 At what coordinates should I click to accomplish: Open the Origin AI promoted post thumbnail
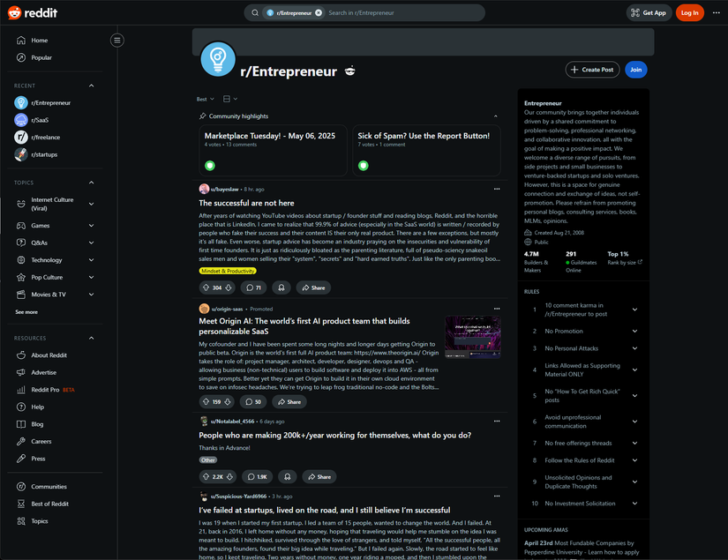point(473,337)
